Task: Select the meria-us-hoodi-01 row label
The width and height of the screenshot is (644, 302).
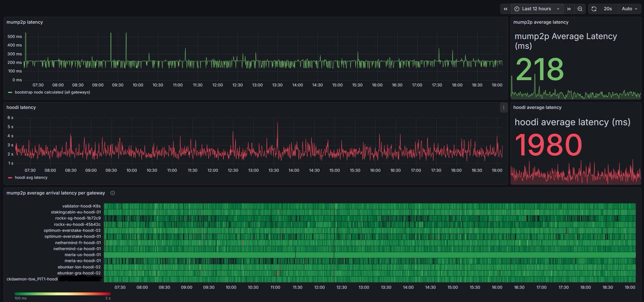Action: (x=83, y=255)
